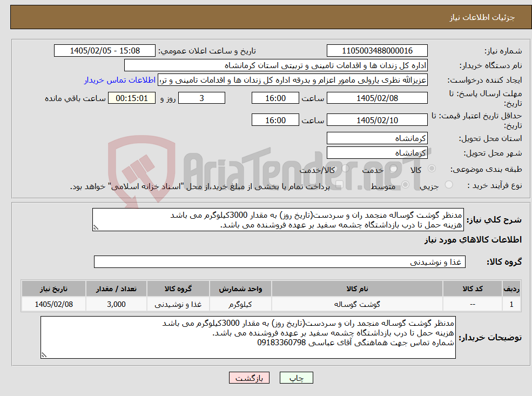Click the need number field 1105003488000016
Viewport: 532px width, 396px height.
[x=377, y=51]
